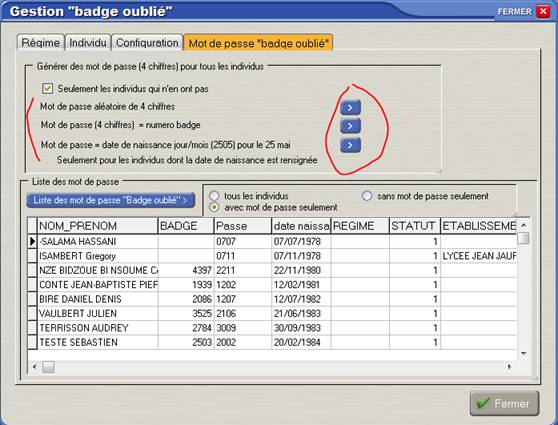Click the red X Fermer icon
Viewport: 558px width, 425px height.
543,11
